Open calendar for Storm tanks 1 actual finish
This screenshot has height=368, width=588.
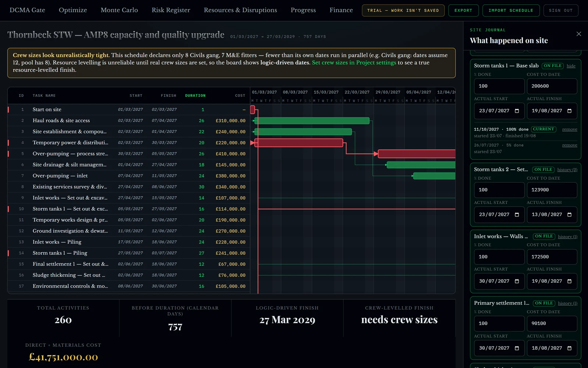click(569, 111)
